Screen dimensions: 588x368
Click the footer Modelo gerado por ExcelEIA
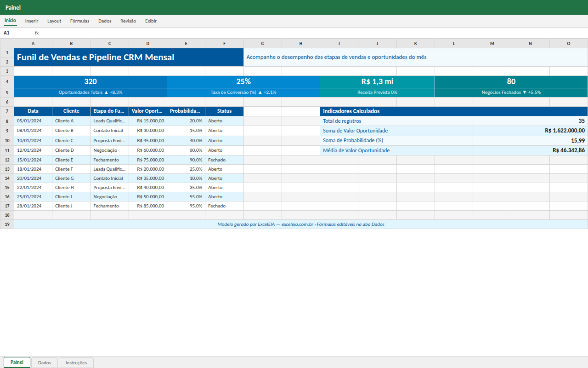tap(301, 224)
